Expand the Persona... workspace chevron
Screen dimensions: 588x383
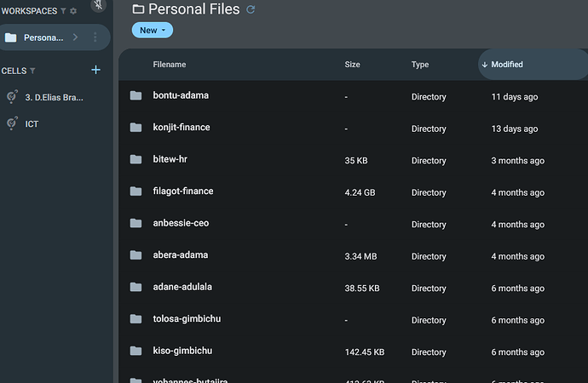[75, 37]
